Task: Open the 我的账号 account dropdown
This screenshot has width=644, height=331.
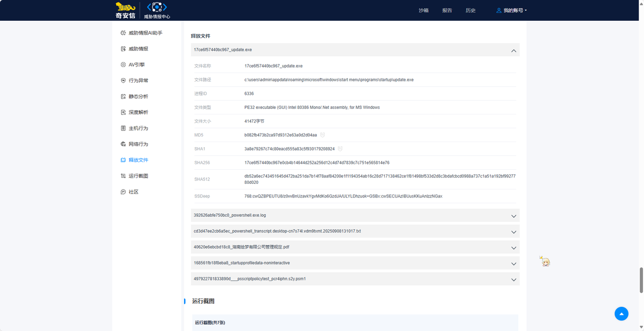Action: [512, 11]
